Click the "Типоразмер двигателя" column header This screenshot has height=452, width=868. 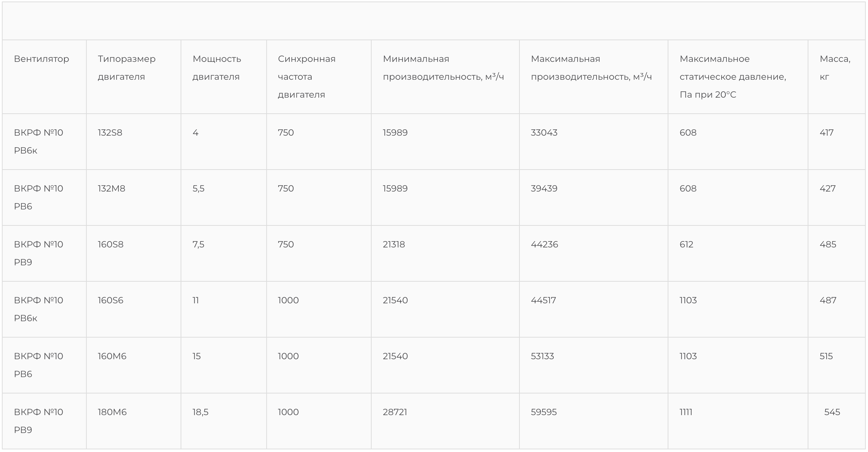pos(127,68)
